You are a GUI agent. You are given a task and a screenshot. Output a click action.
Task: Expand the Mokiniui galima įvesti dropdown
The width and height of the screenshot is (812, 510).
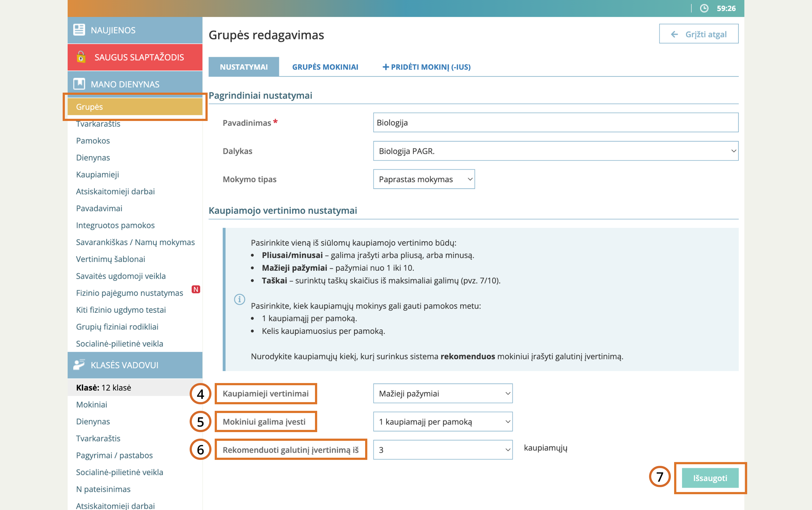click(x=443, y=422)
